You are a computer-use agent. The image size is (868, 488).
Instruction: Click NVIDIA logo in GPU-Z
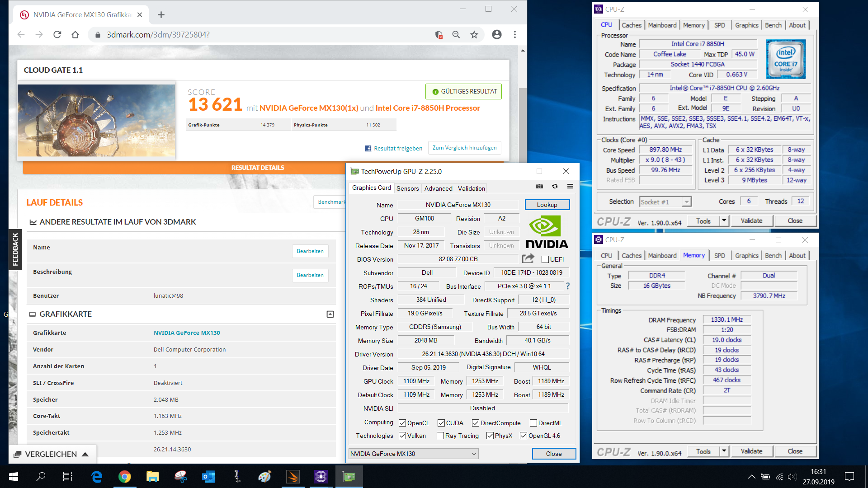pyautogui.click(x=547, y=232)
